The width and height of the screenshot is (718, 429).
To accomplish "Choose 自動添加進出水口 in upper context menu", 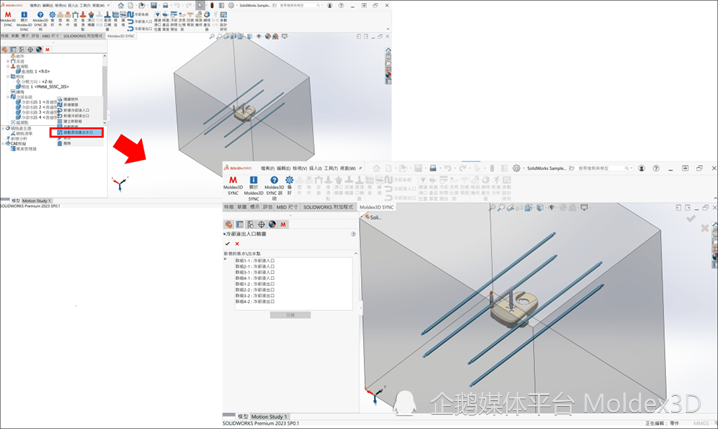I will click(76, 132).
